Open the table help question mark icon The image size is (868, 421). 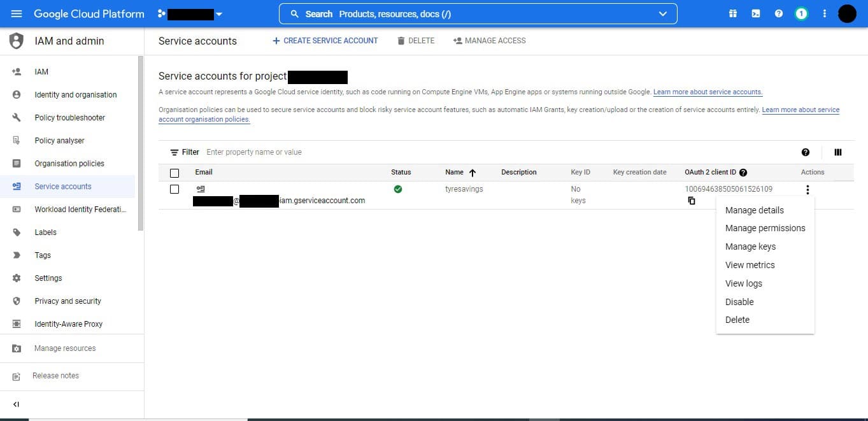(806, 152)
